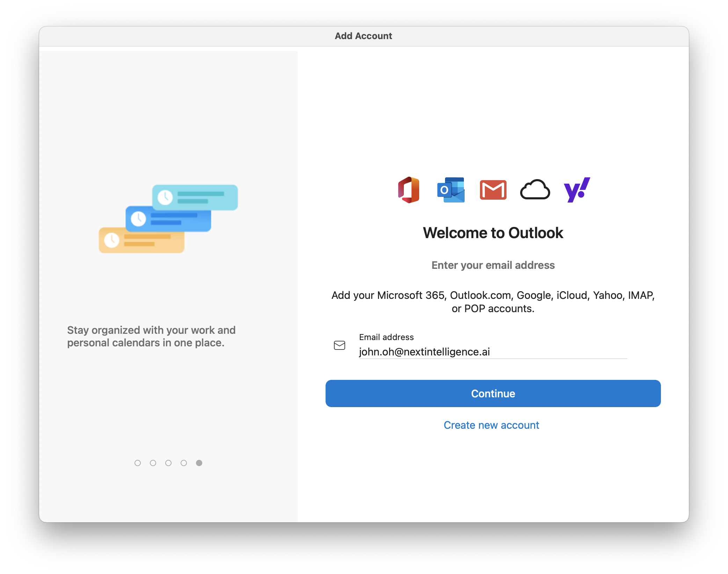
Task: Click the Gmail envelope icon
Action: point(493,190)
